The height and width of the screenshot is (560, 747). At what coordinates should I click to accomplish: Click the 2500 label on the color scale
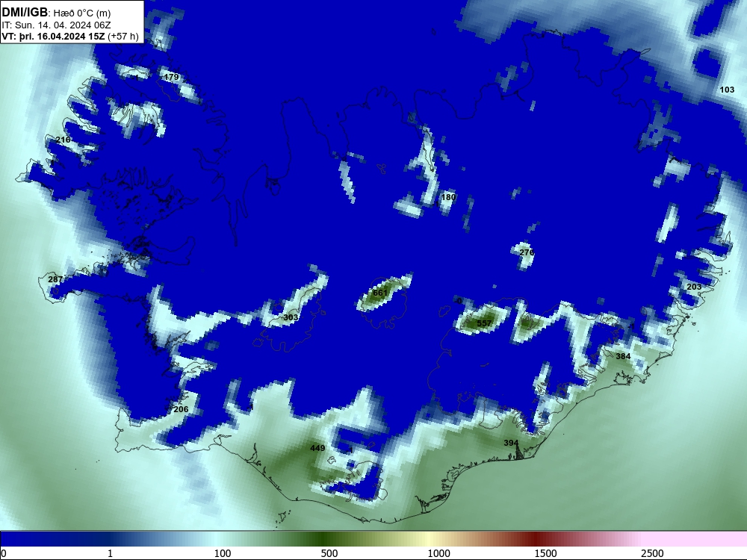652,553
